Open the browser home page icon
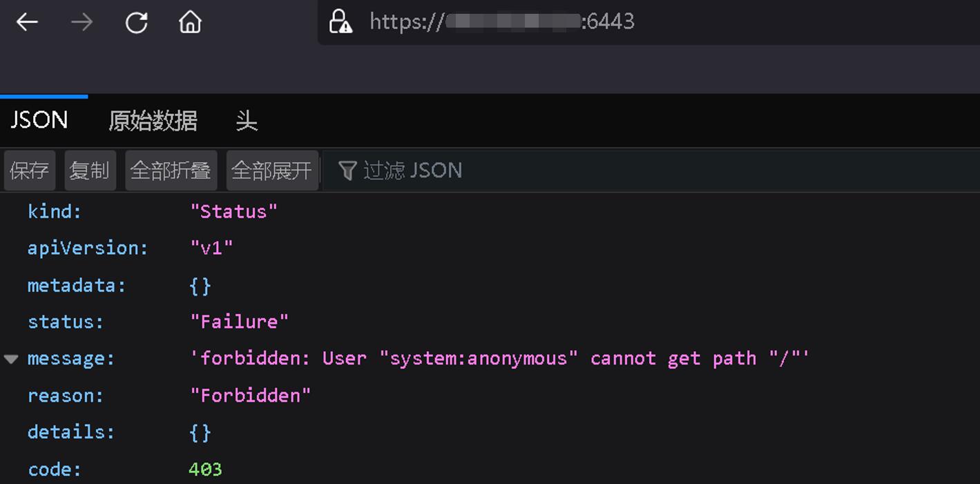 point(190,22)
